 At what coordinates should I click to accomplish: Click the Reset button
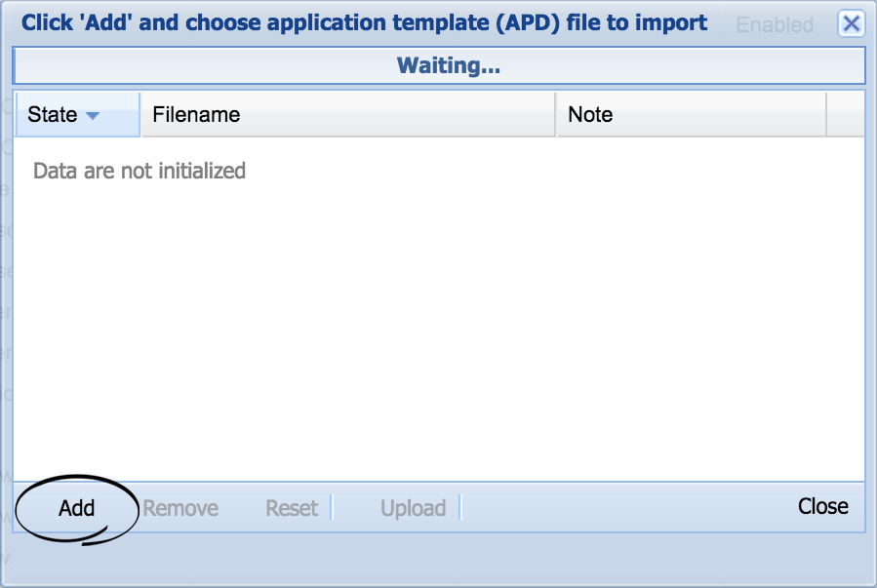click(x=291, y=508)
